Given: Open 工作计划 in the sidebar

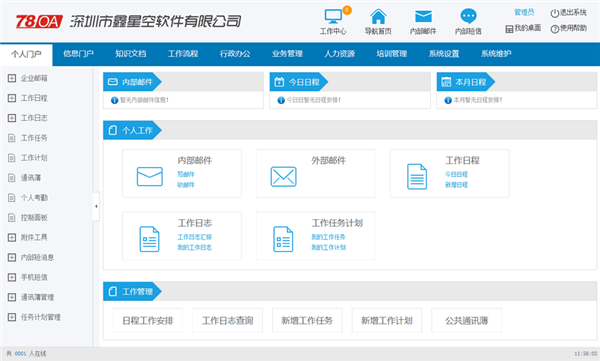Looking at the screenshot, I should tap(34, 158).
